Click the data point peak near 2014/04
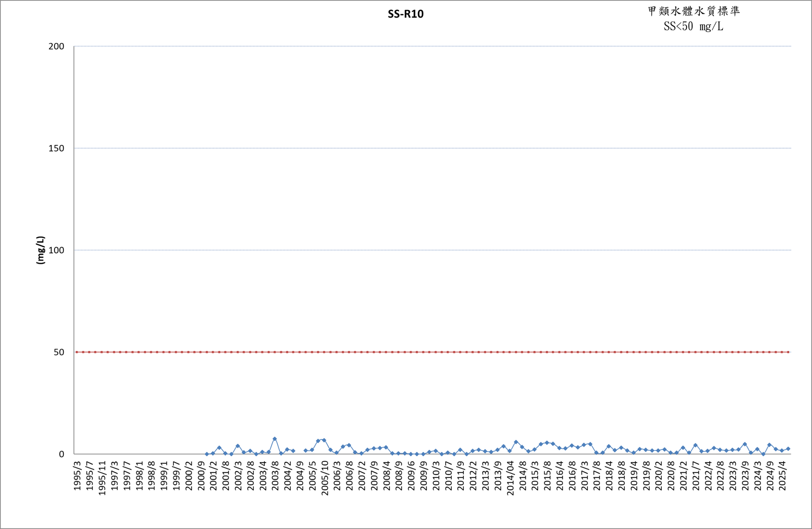Viewport: 812px width, 529px height. point(516,442)
